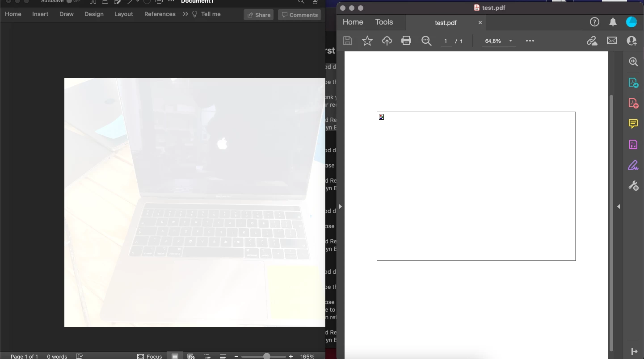The height and width of the screenshot is (359, 644).
Task: Click the 0 words count in status bar
Action: click(57, 356)
